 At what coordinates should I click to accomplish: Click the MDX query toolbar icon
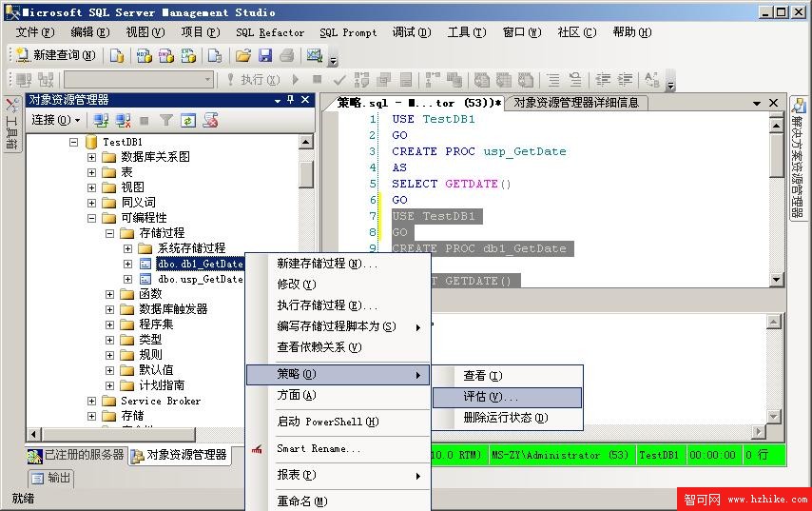click(144, 55)
